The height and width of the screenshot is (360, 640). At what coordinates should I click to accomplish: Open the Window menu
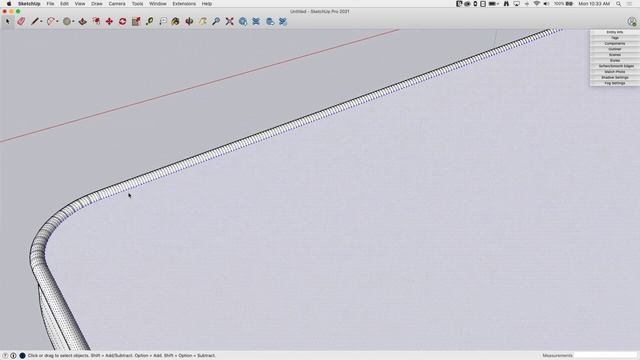pos(158,4)
